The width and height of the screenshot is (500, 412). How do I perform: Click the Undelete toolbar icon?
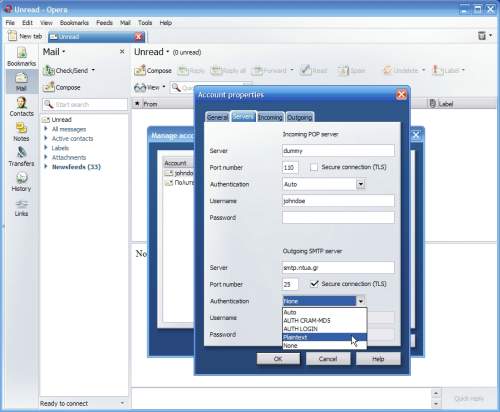(387, 70)
